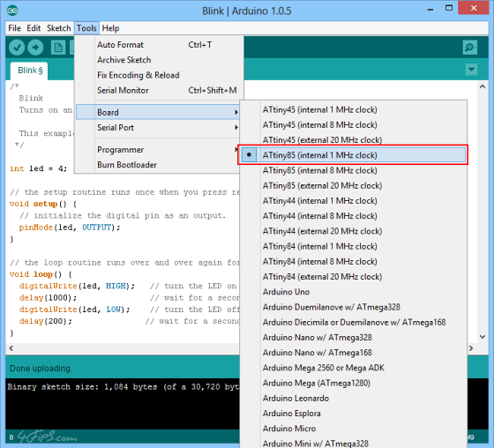Open the tab menu dropdown arrow
The image size is (494, 448).
pyautogui.click(x=471, y=70)
